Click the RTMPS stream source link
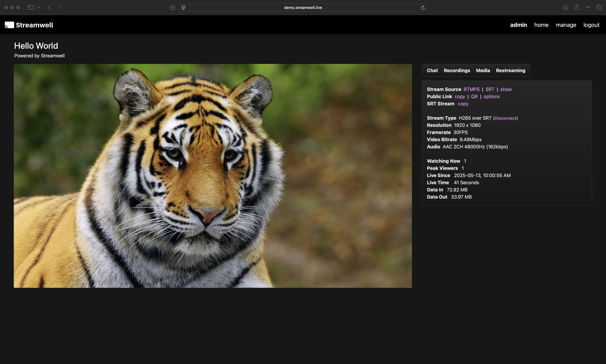The image size is (606, 364). [x=471, y=89]
